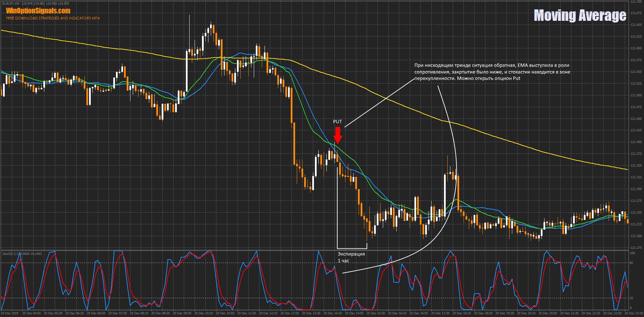
Task: Click the 20 Dec 14:10 time label
Action: [332, 313]
